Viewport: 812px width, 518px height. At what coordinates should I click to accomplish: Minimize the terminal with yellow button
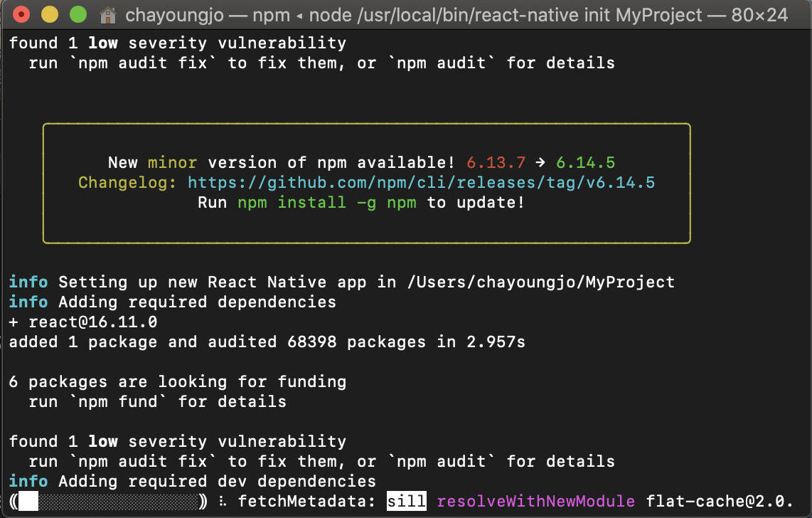click(x=50, y=14)
